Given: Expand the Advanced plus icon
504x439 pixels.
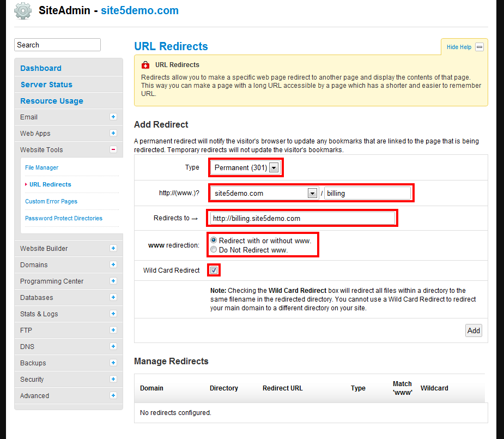Looking at the screenshot, I should (113, 395).
